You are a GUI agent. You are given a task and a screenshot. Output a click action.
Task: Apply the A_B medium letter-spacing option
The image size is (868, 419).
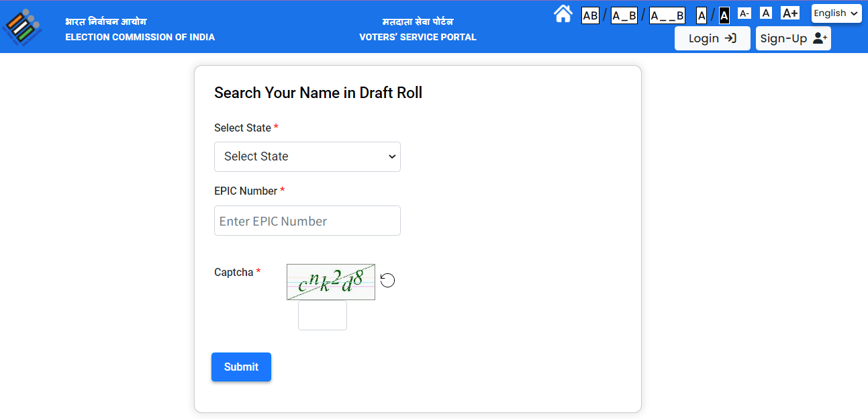point(623,15)
